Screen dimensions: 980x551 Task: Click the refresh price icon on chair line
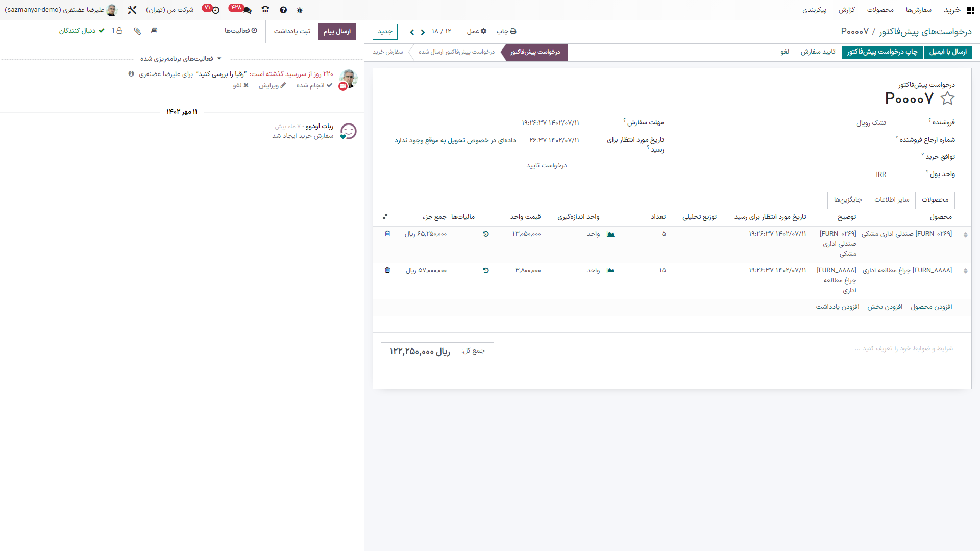[x=486, y=234]
